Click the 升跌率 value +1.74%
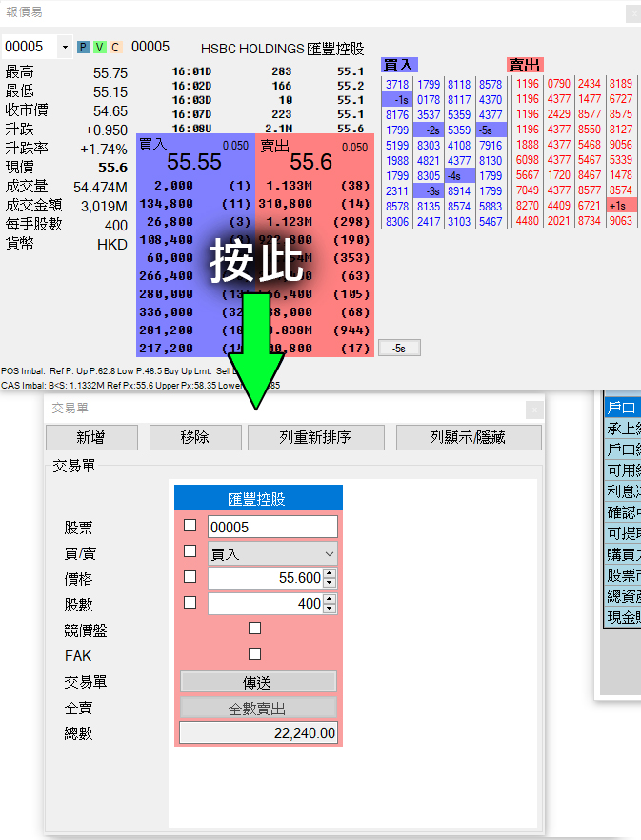This screenshot has width=641, height=840. (104, 149)
